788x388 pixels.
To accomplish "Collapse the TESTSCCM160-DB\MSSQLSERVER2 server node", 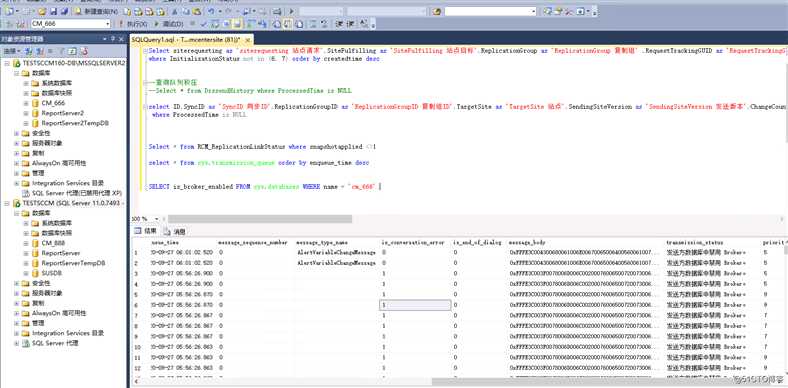I will 7,63.
